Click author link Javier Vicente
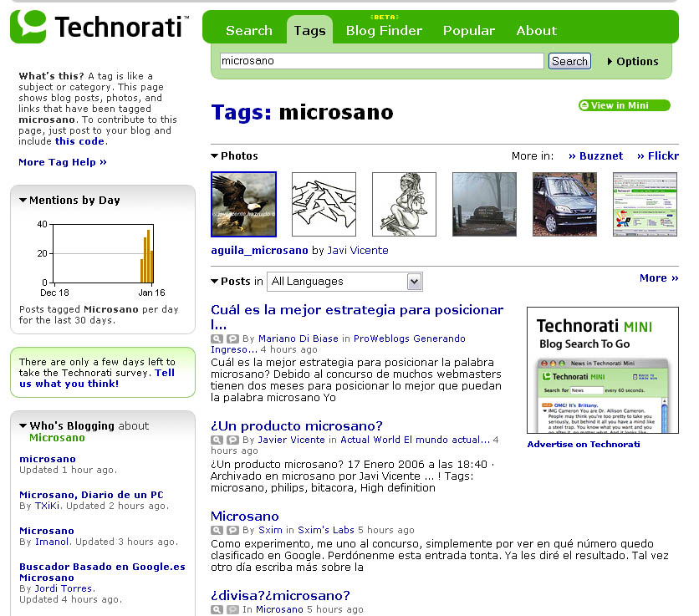Screen dimensions: 699x616 point(292,440)
